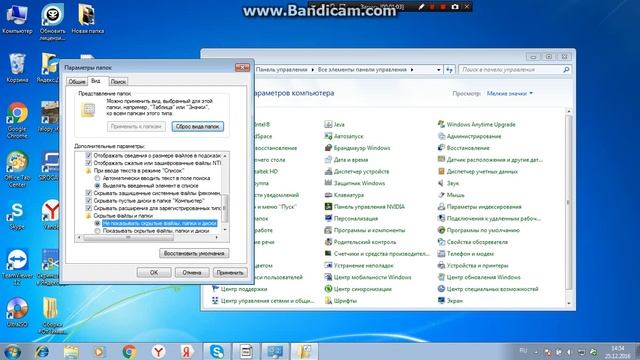Screen dimensions: 640x360
Task: Open Панель управления NVIDIA
Action: coord(364,207)
